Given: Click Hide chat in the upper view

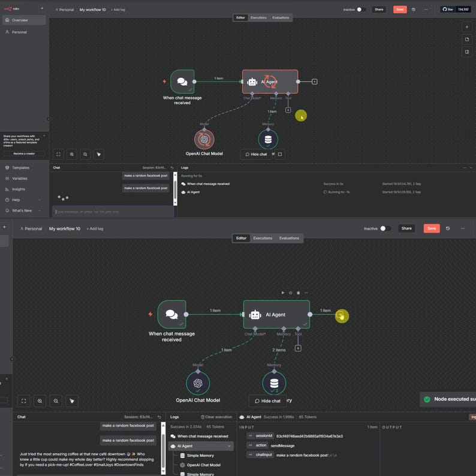Looking at the screenshot, I should coord(256,154).
